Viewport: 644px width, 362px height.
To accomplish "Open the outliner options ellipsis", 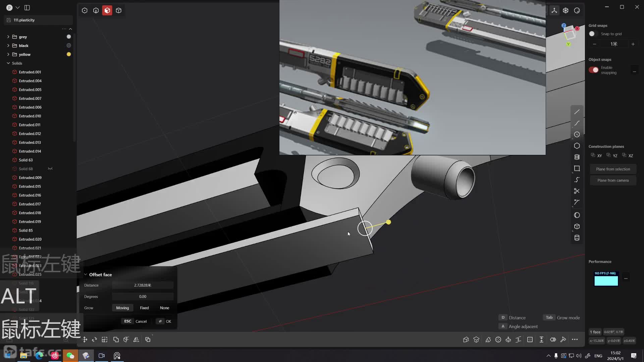I will [64, 29].
